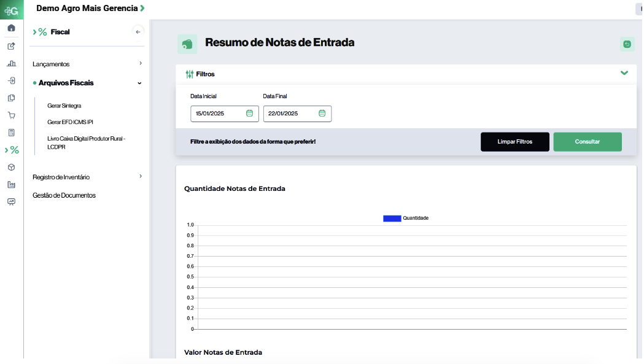Expand Registro de Inventário section
The height and width of the screenshot is (364, 644).
140,176
